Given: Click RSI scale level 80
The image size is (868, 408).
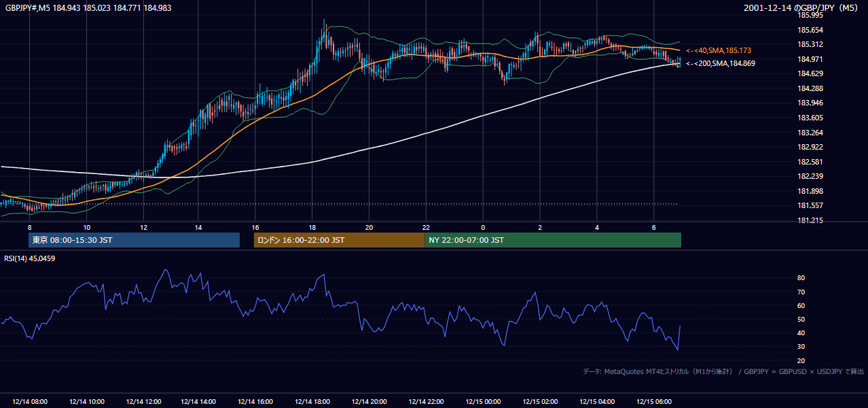Looking at the screenshot, I should point(801,278).
